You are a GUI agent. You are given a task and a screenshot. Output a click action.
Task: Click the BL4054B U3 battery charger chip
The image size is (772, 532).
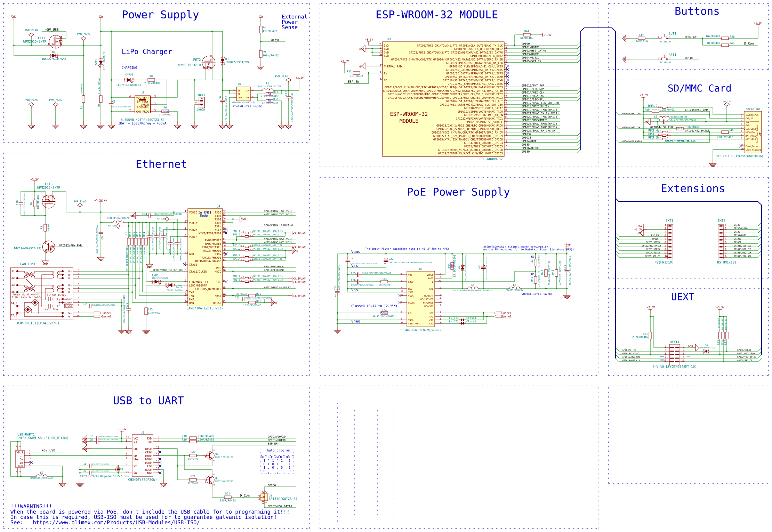[143, 104]
